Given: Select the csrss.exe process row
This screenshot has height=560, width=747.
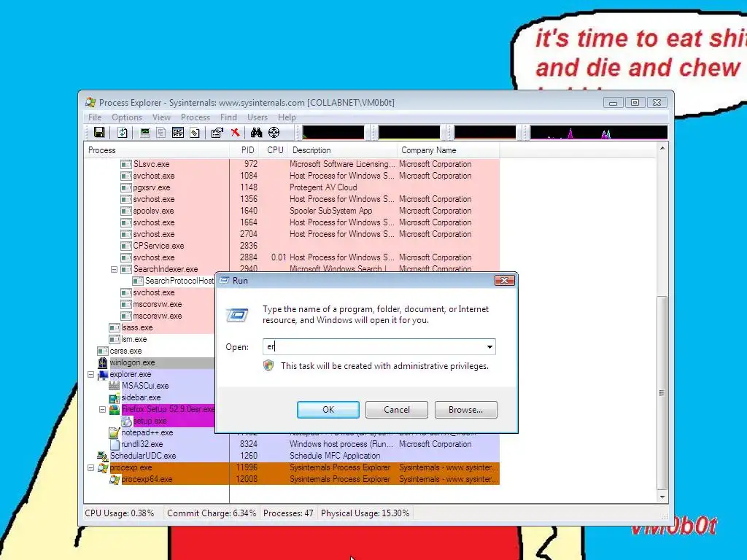Looking at the screenshot, I should pyautogui.click(x=150, y=351).
